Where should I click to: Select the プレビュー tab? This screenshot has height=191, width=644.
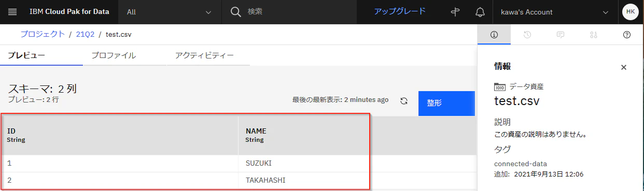[41, 55]
